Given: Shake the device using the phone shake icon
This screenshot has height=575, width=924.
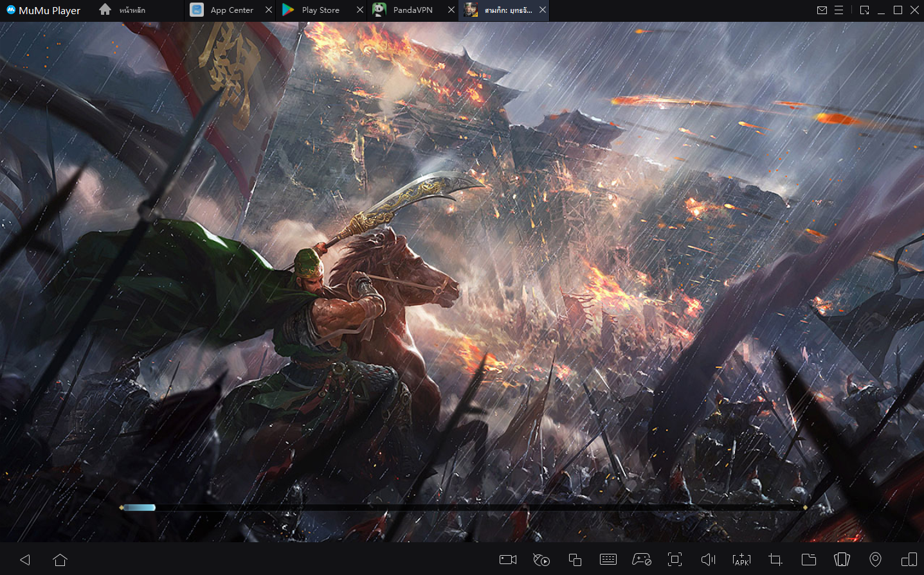Looking at the screenshot, I should [842, 560].
